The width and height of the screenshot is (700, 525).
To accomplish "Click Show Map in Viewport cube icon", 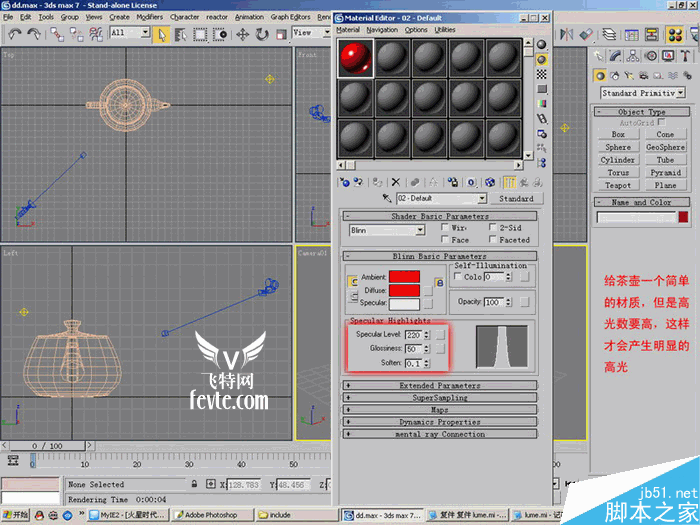I will coord(490,182).
